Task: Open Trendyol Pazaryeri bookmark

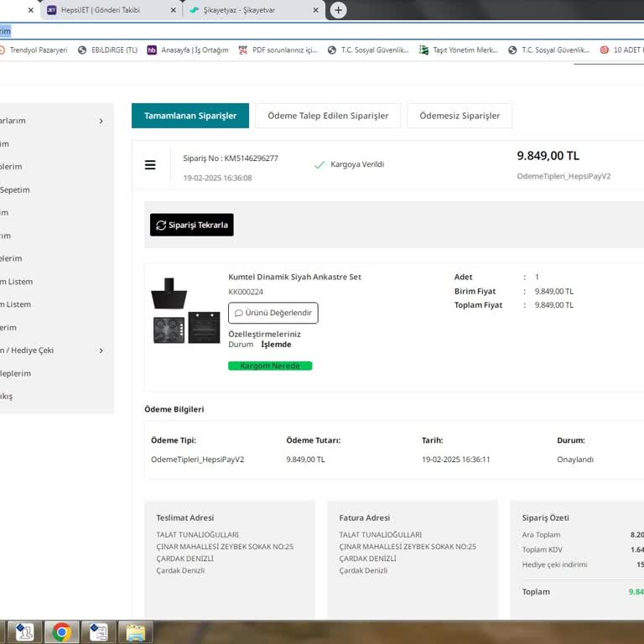Action: [34, 50]
